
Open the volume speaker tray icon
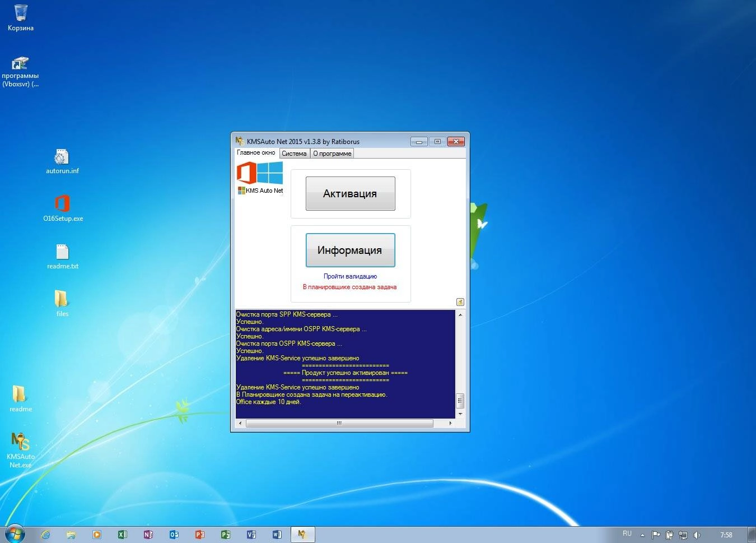click(697, 535)
